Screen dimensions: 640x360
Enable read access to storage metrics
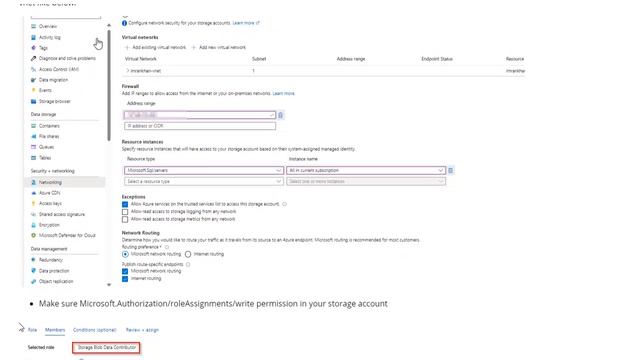(125, 219)
